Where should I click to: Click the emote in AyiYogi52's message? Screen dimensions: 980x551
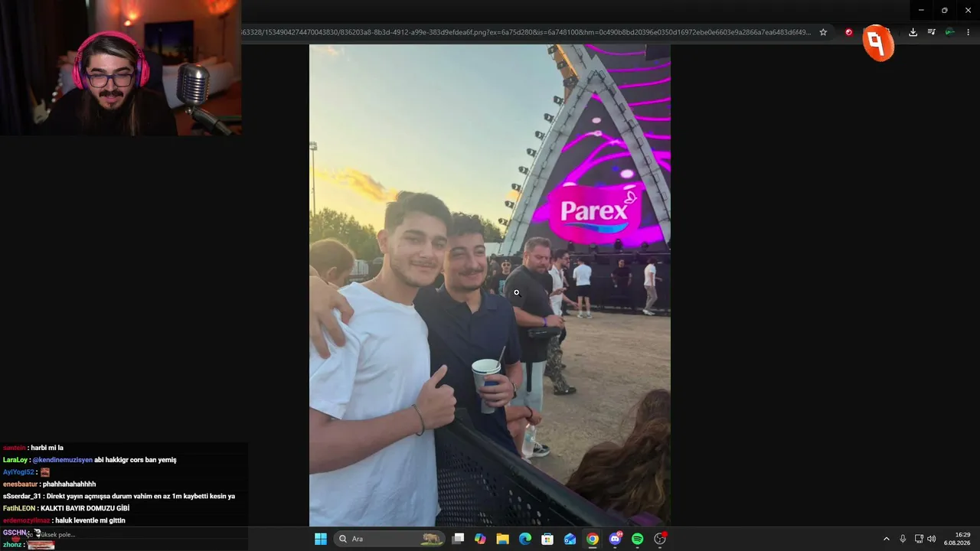click(x=44, y=472)
